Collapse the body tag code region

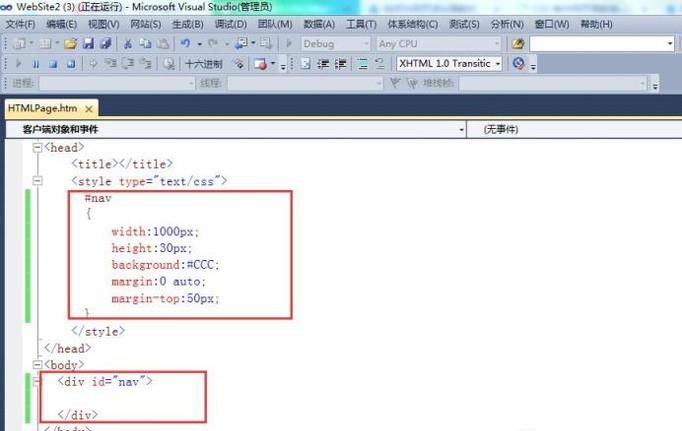tap(38, 365)
